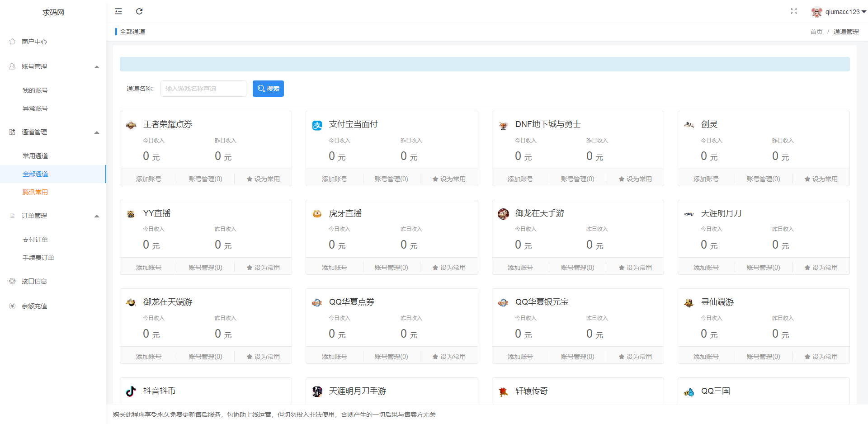Click 御龙在天手游 game icon

[503, 214]
